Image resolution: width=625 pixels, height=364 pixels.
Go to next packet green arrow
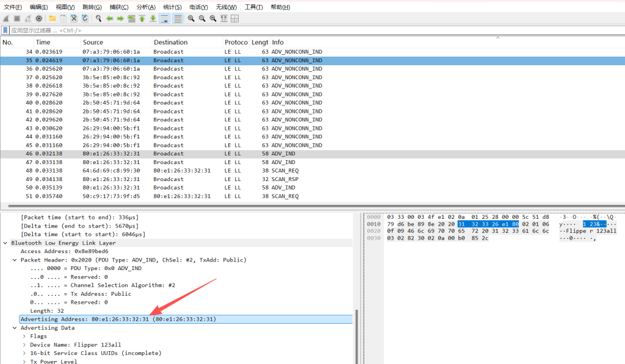(120, 19)
